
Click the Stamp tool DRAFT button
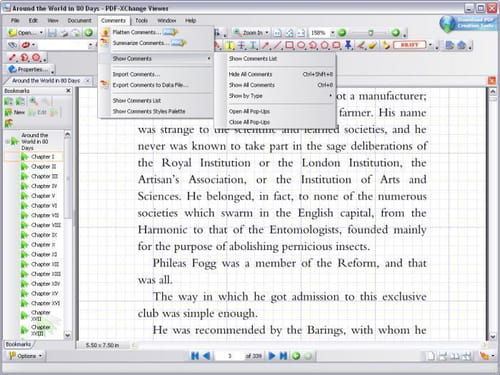pos(409,45)
